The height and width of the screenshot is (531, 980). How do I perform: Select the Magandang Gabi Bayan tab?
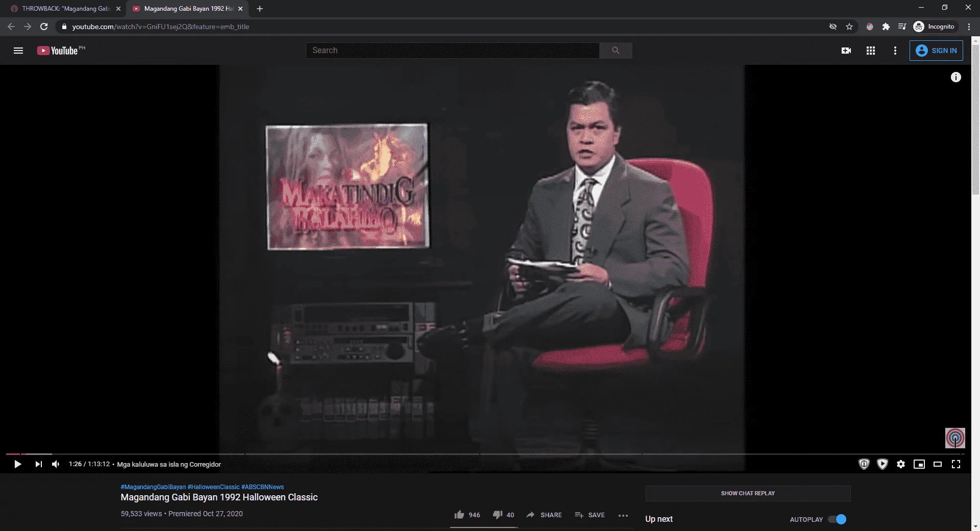(188, 9)
